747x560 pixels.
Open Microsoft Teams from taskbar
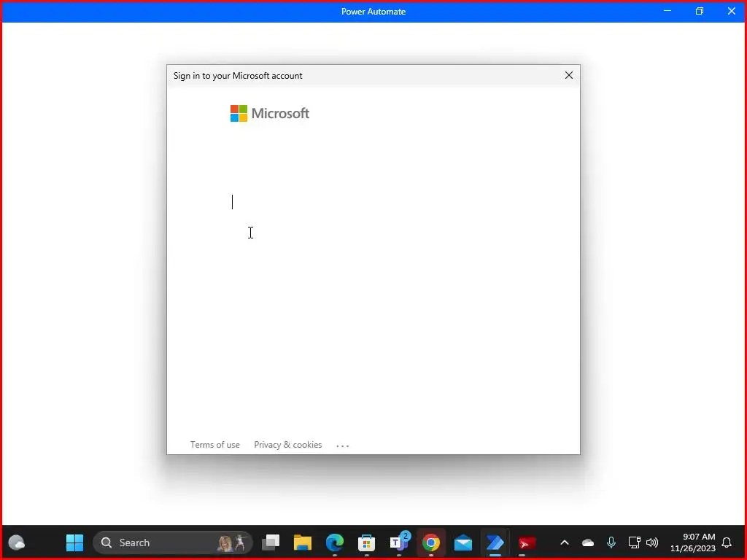click(x=399, y=542)
